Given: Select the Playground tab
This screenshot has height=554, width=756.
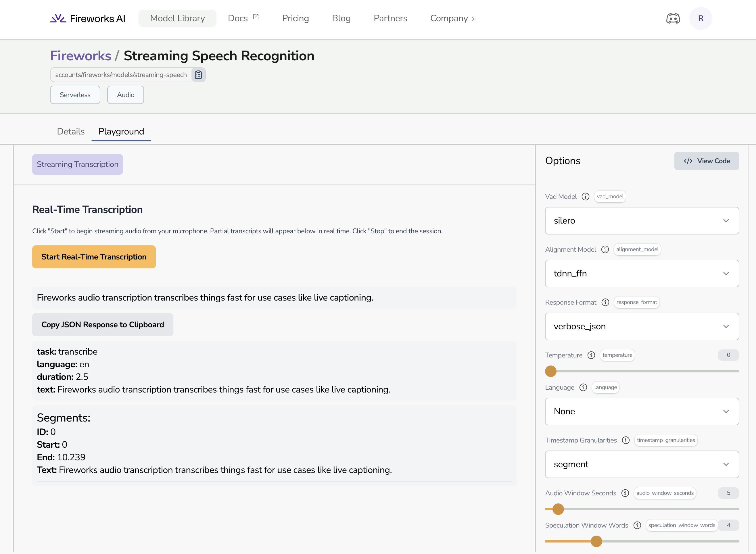Looking at the screenshot, I should [x=121, y=131].
